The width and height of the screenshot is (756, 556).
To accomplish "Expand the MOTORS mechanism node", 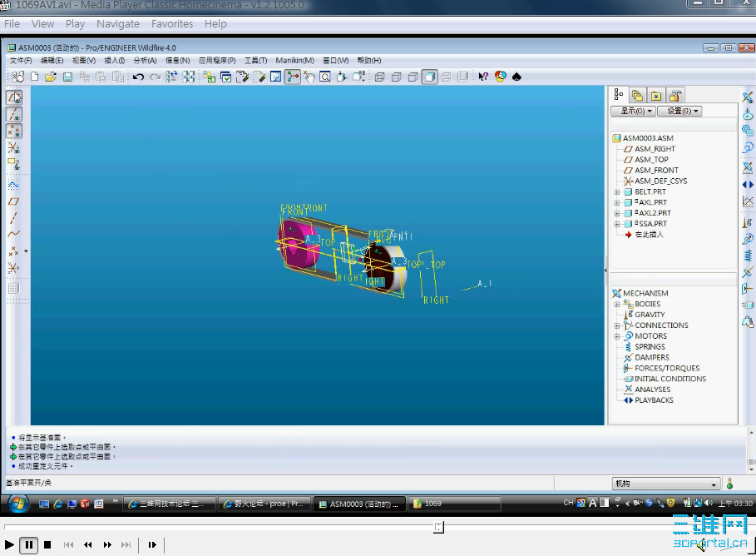I will (616, 336).
